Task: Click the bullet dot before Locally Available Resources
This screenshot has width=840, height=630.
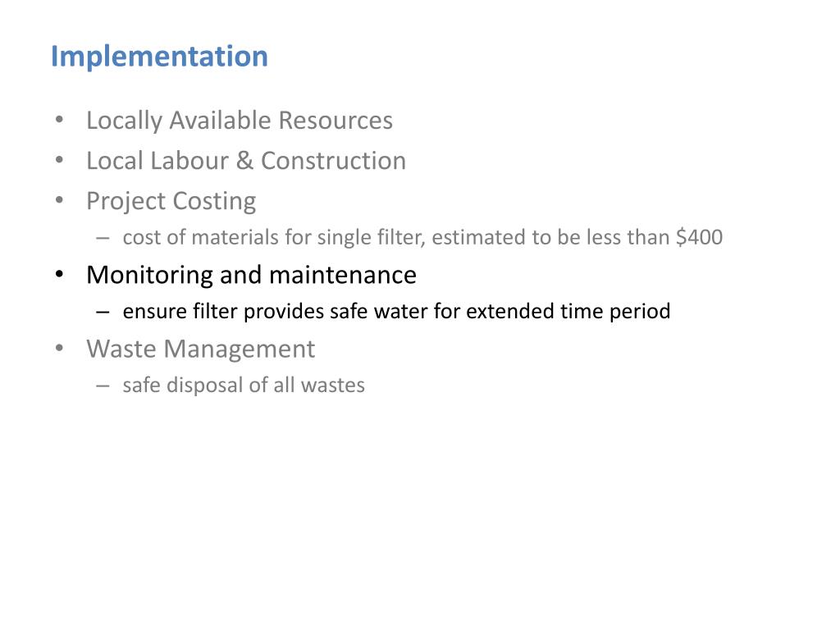Action: pyautogui.click(x=59, y=120)
